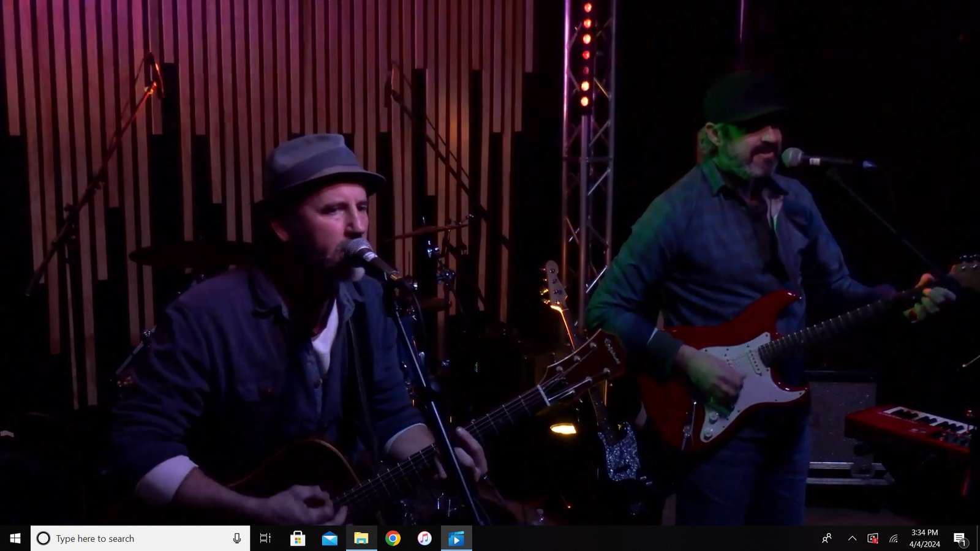Open the Action Center notifications
Screen dimensions: 980x551
[960, 538]
